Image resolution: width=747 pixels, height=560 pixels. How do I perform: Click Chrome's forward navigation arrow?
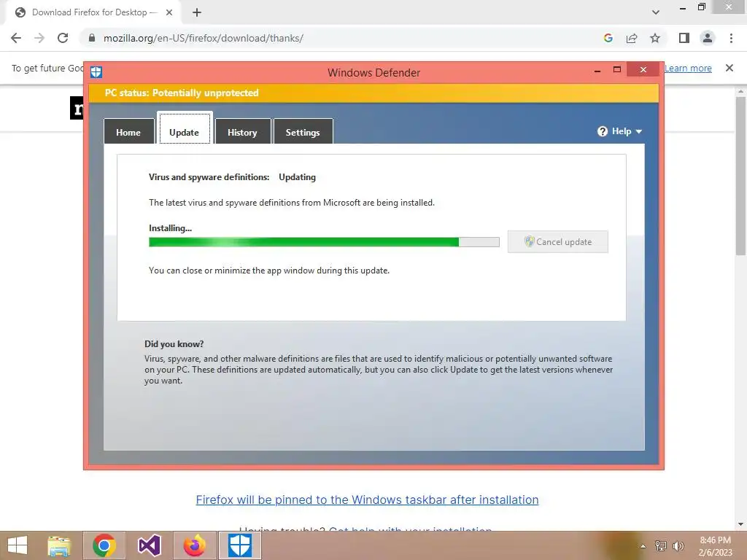[x=39, y=38]
